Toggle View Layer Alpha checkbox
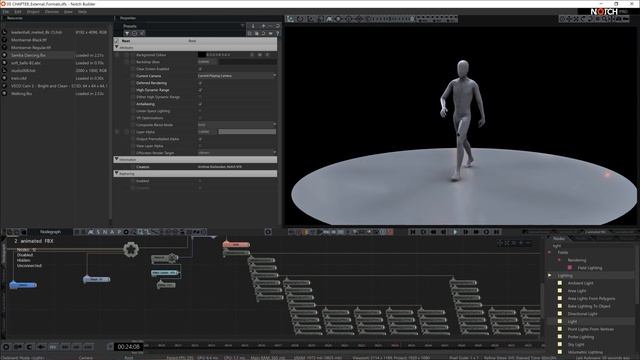 pyautogui.click(x=200, y=146)
